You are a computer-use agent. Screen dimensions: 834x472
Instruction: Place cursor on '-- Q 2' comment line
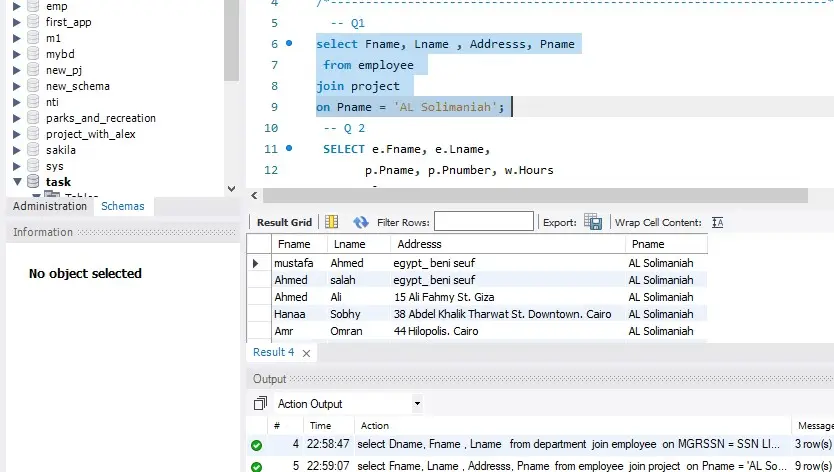tap(344, 128)
